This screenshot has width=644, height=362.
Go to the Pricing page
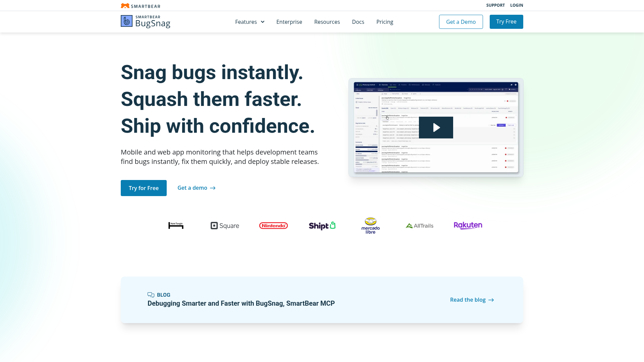coord(385,22)
